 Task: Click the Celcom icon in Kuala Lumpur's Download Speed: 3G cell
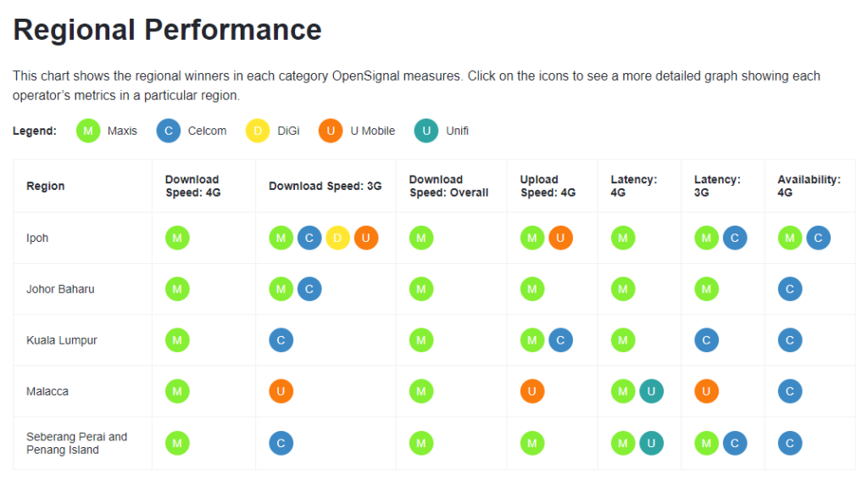pos(281,340)
